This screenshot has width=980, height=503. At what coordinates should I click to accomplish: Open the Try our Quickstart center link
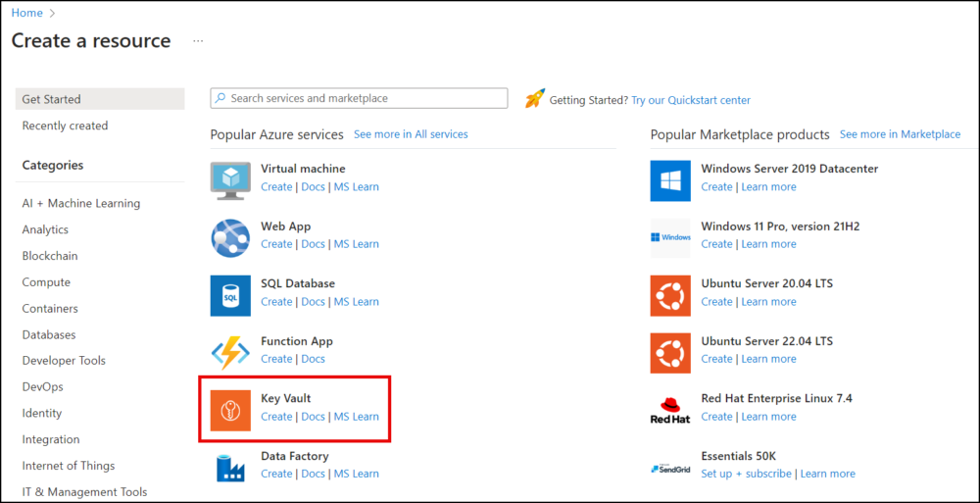[691, 100]
